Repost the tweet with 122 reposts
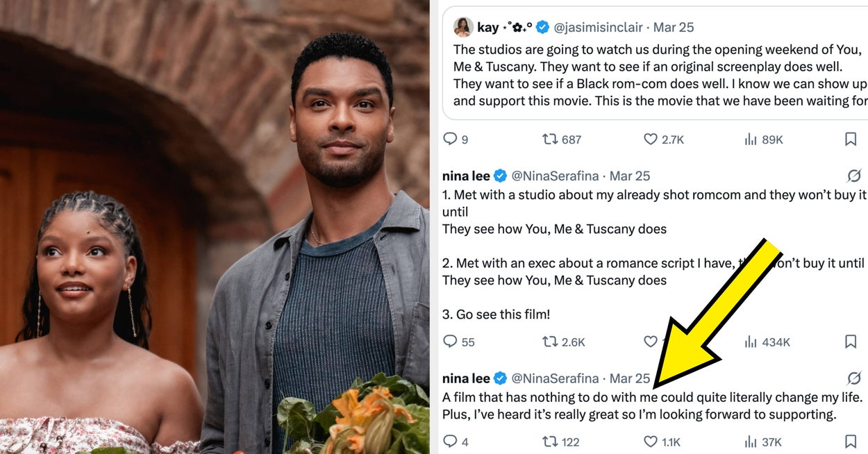The height and width of the screenshot is (454, 868). click(550, 442)
